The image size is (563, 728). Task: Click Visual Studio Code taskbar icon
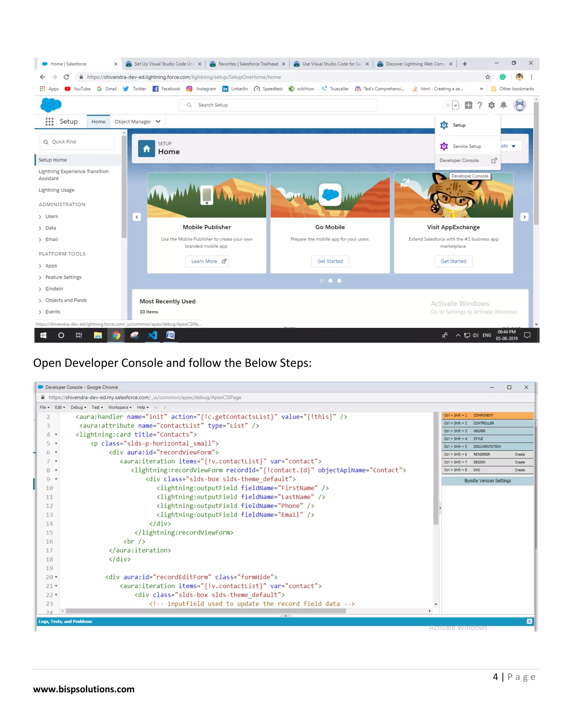(152, 335)
